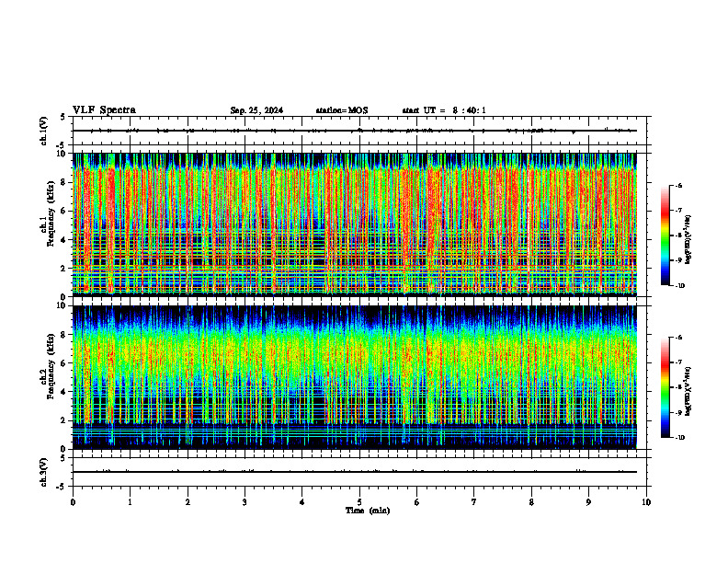Click the time axis tick label '5'
Image resolution: width=728 pixels, height=563 pixels.
tap(359, 502)
